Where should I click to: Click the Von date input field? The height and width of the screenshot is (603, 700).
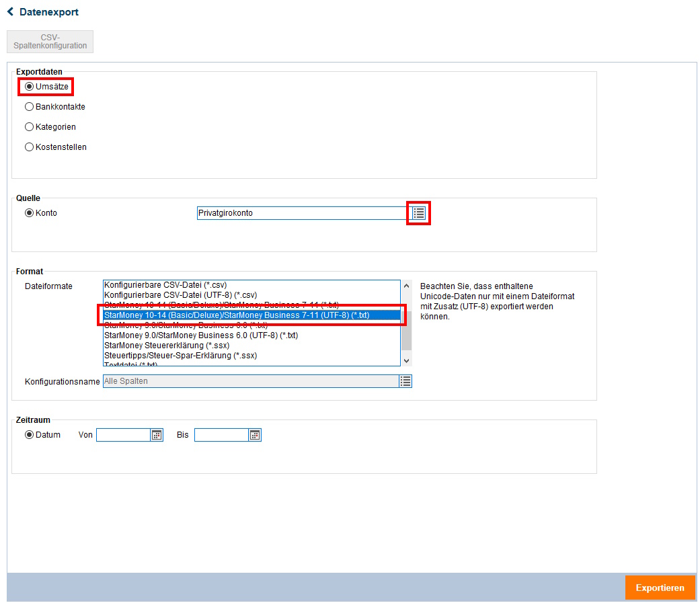(123, 435)
